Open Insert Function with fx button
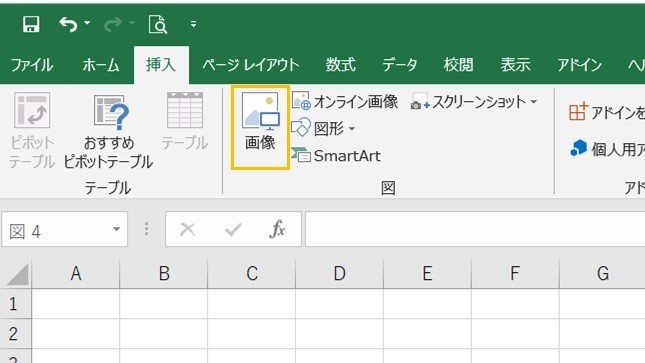Viewport: 645px width, 363px height. point(277,229)
